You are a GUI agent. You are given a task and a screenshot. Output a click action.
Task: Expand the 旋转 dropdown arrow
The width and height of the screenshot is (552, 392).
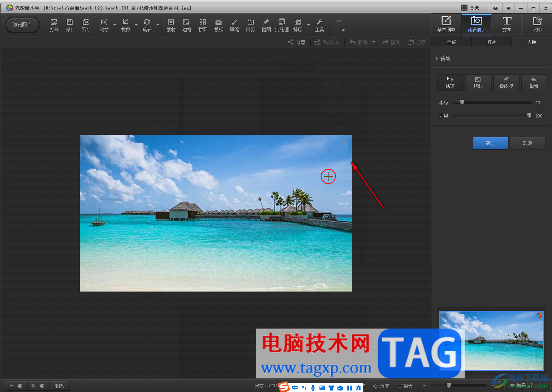click(x=158, y=25)
